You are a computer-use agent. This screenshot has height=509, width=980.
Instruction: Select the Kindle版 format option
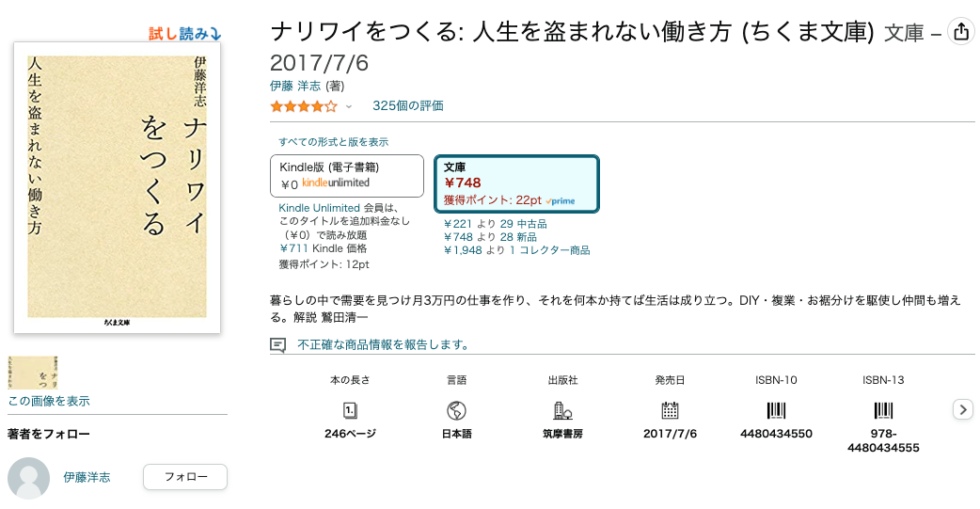coord(346,176)
